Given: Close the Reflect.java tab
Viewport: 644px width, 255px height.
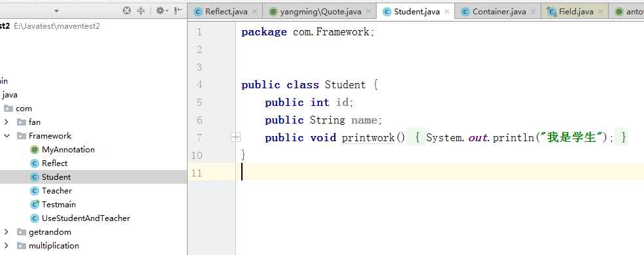Looking at the screenshot, I should [254, 12].
